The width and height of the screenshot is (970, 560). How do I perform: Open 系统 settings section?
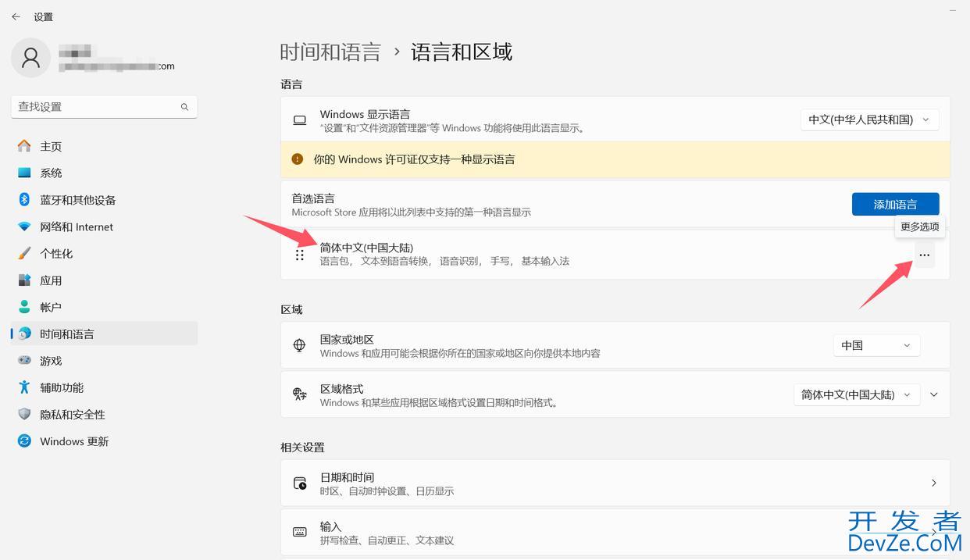coord(104,173)
